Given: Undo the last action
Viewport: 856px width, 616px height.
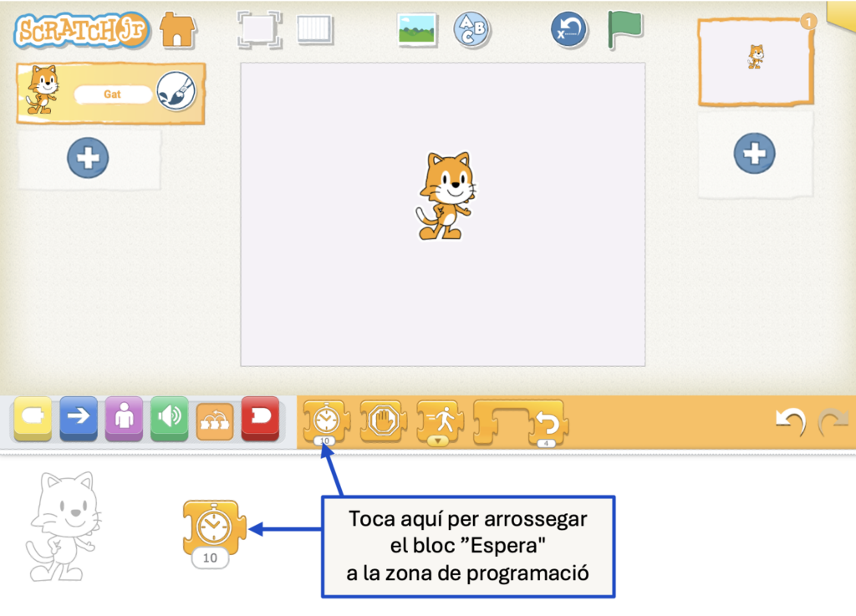Looking at the screenshot, I should tap(789, 422).
